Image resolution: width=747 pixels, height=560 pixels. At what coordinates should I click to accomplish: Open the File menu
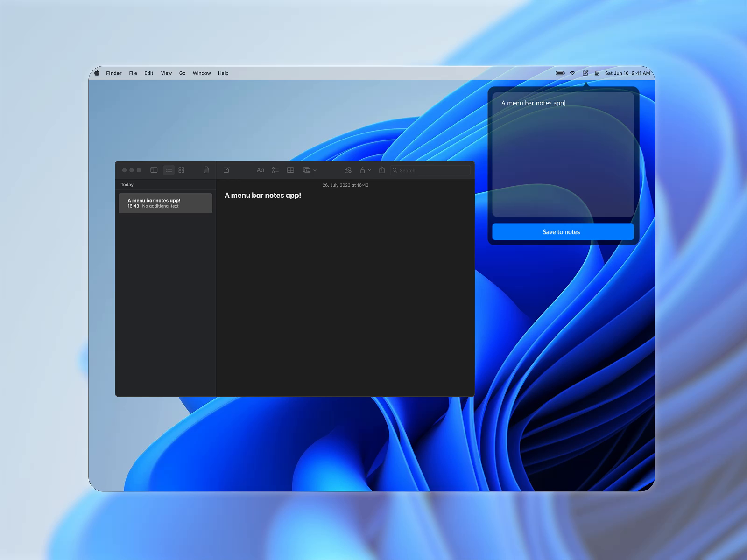pos(133,73)
